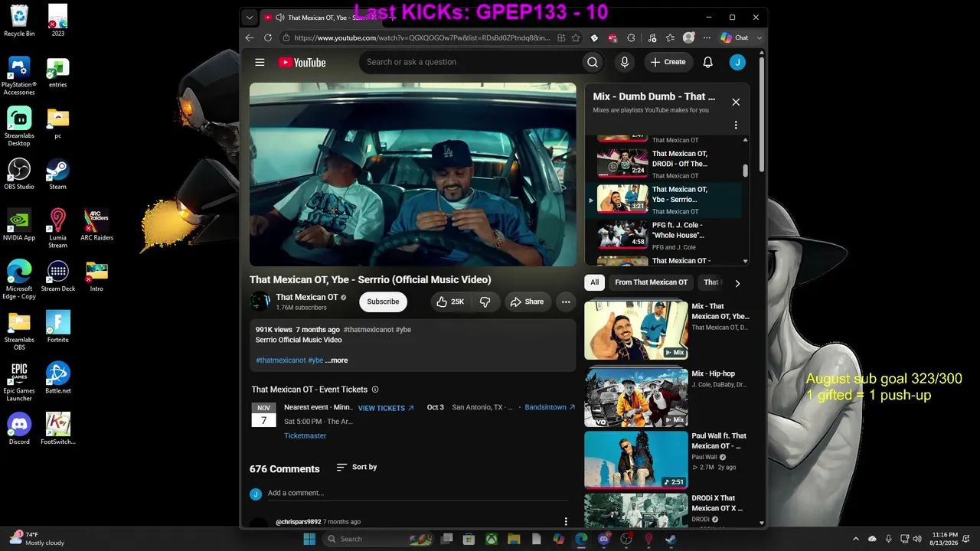Open the Fortnite desktop shortcut

click(x=57, y=328)
